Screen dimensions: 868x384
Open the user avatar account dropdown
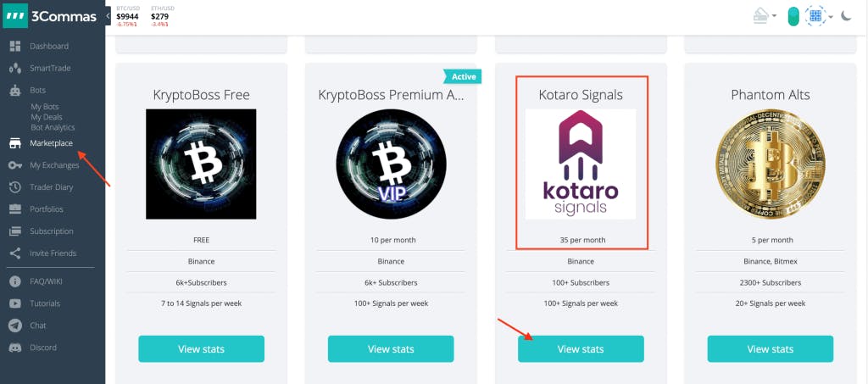point(819,15)
